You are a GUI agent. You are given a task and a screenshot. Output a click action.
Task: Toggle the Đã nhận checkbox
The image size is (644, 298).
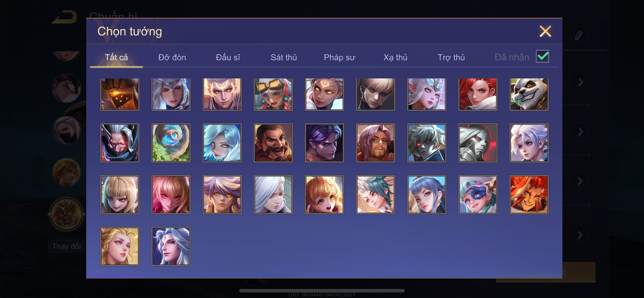point(542,56)
